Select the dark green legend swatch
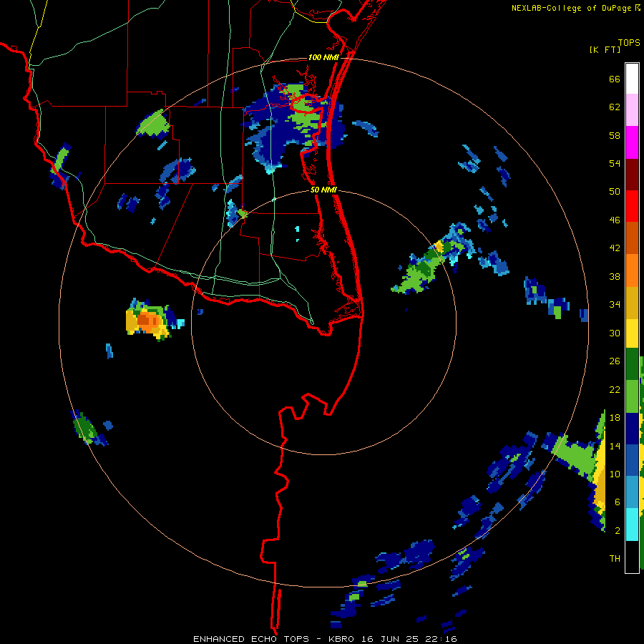 [x=632, y=364]
